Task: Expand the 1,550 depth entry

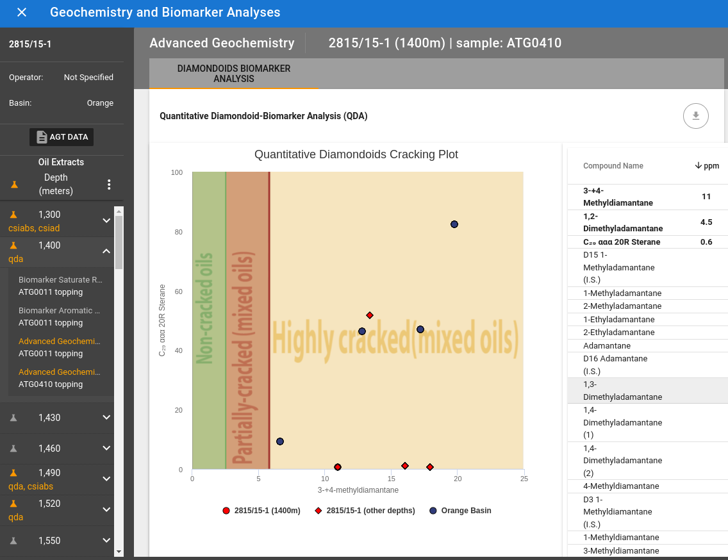Action: tap(106, 540)
